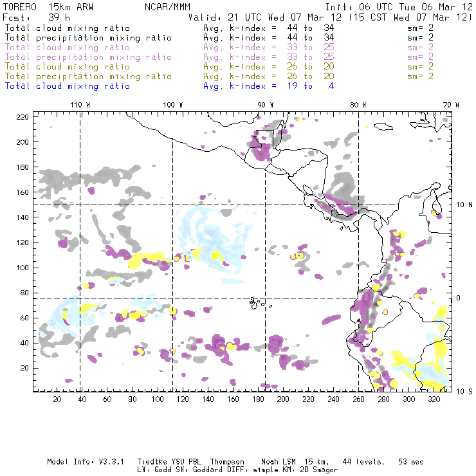
Task: Click the '20' y-axis tick label
Action: point(24,368)
